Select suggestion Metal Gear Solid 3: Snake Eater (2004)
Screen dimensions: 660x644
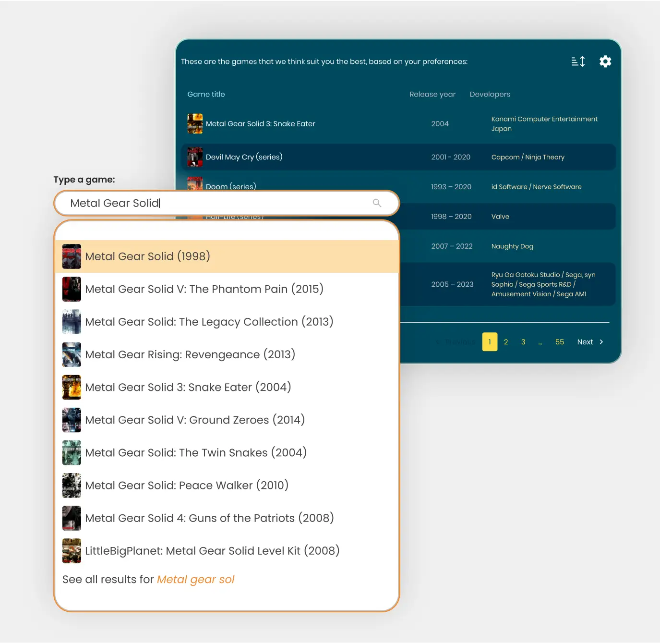point(227,387)
